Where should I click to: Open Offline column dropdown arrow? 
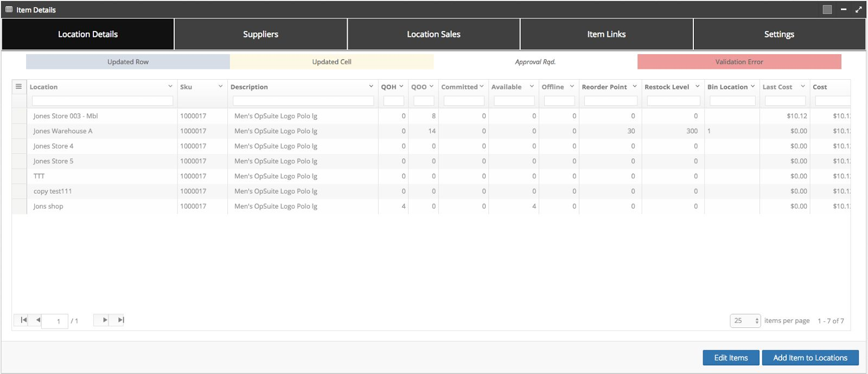click(572, 86)
